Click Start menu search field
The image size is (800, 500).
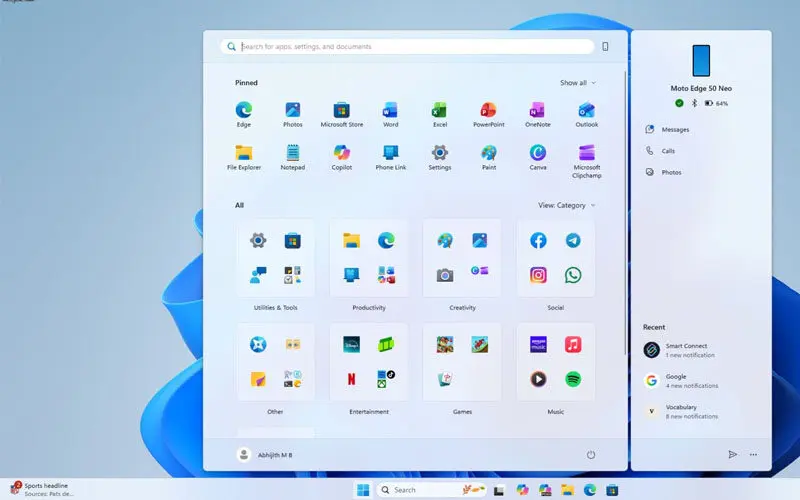[407, 46]
